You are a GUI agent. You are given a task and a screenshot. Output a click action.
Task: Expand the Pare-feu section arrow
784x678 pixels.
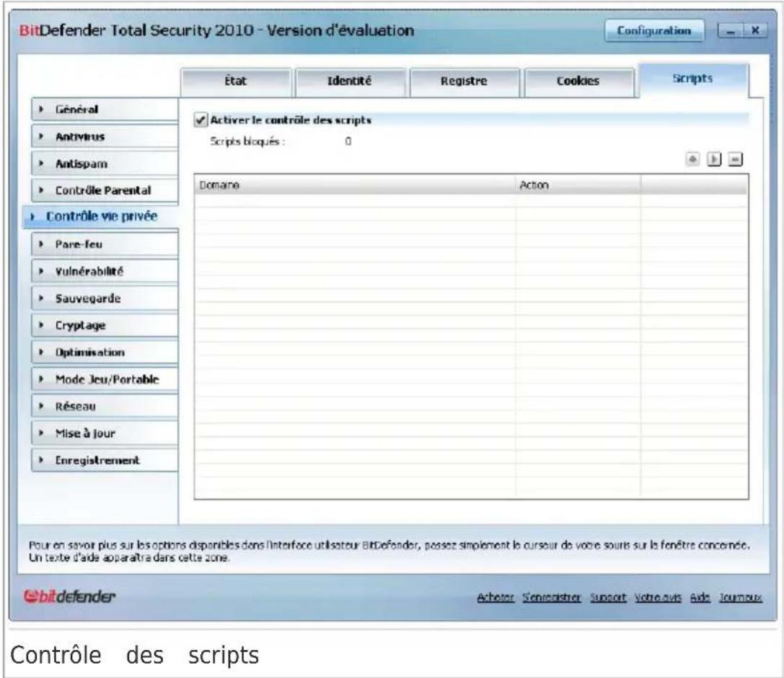[x=42, y=244]
